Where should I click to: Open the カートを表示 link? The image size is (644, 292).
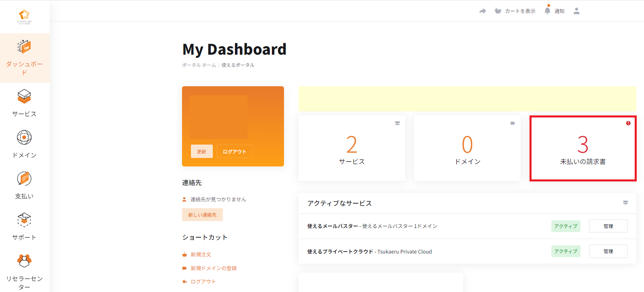[520, 11]
